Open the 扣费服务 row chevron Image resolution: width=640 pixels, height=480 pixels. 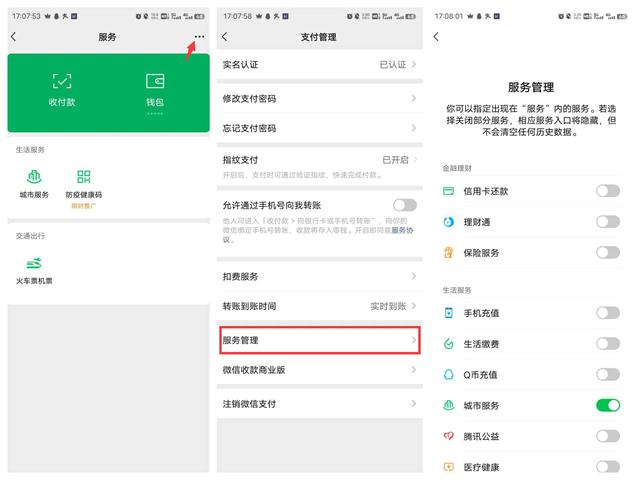(414, 276)
